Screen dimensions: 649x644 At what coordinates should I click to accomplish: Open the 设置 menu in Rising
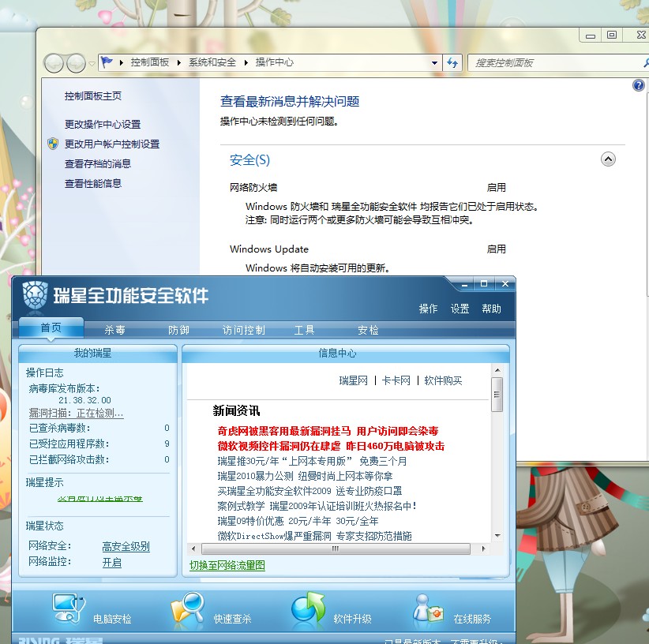pos(460,309)
